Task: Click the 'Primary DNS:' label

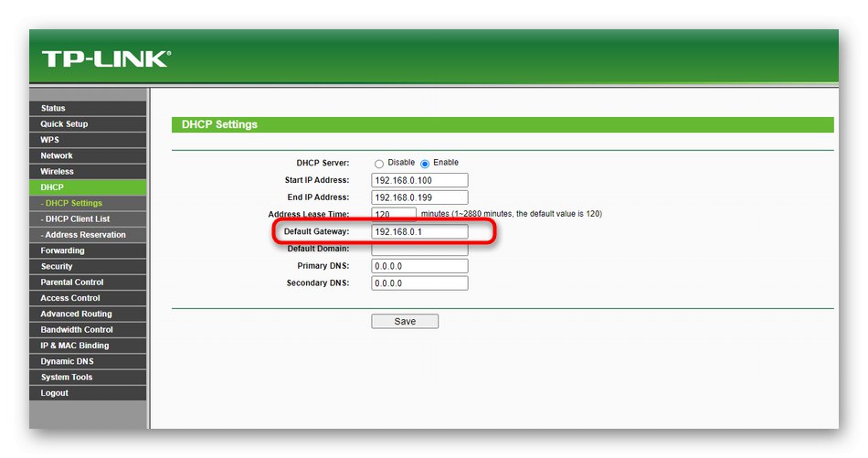Action: (x=323, y=266)
